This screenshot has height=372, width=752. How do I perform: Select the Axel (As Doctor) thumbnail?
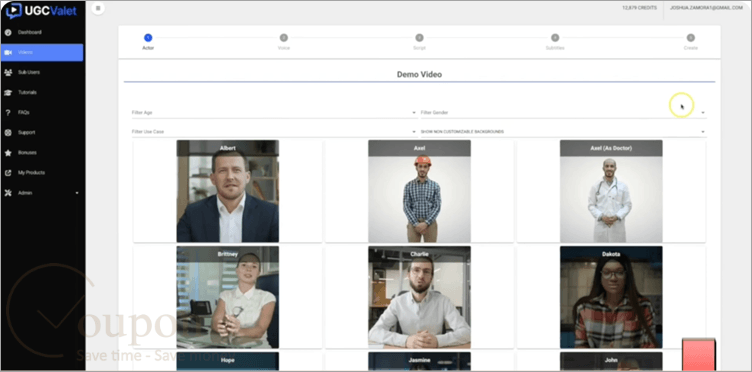coord(611,191)
